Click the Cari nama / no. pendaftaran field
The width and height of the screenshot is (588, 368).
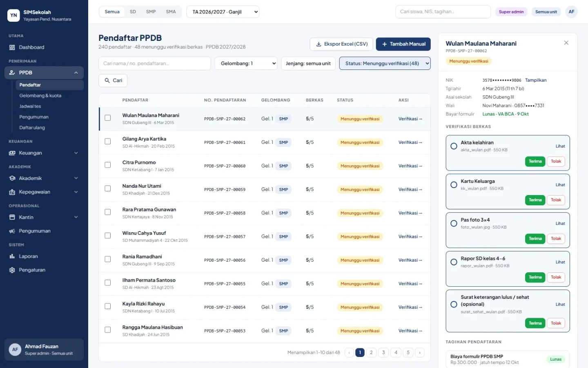pos(155,63)
